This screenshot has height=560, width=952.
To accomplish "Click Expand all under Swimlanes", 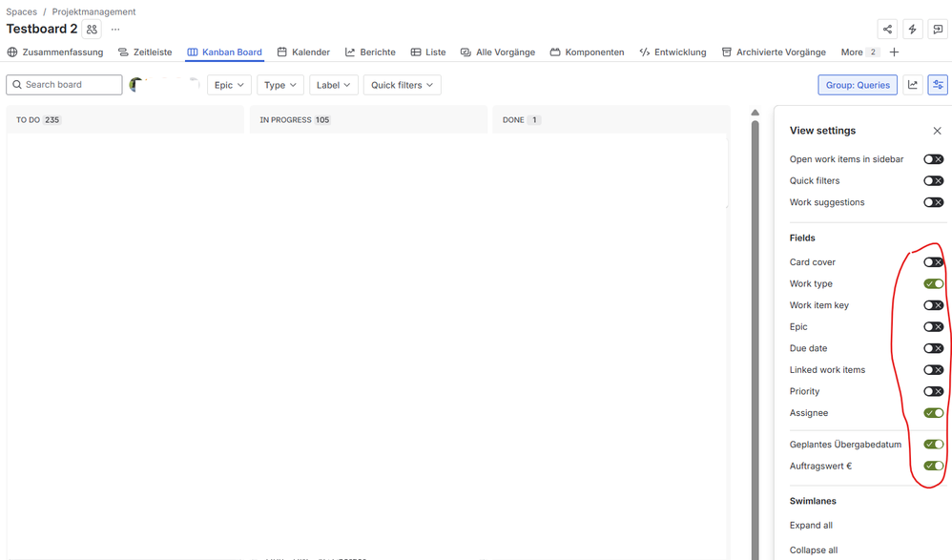I will (x=810, y=525).
